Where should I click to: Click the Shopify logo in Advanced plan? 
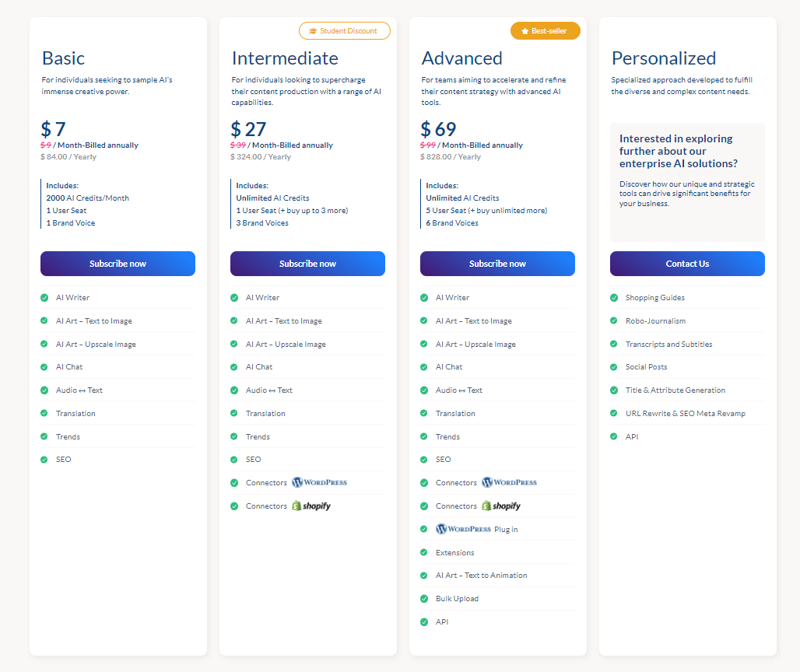(x=501, y=506)
